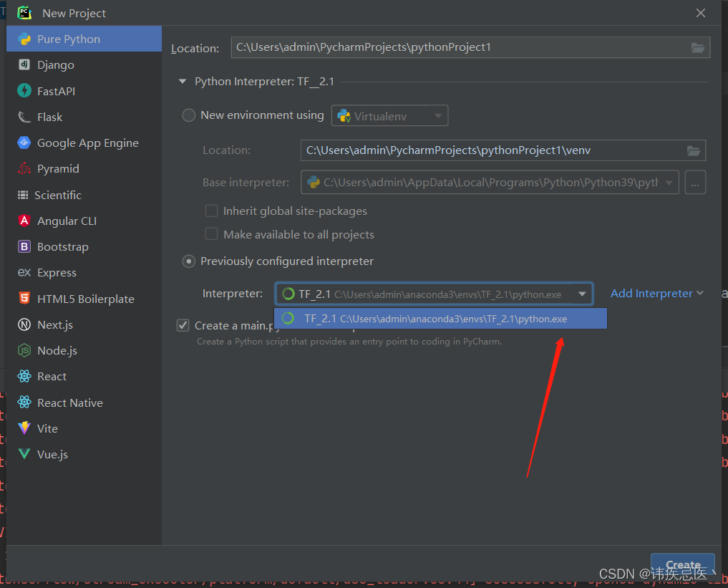Select Pure Python project type
Viewport: 728px width, 588px height.
coord(84,39)
